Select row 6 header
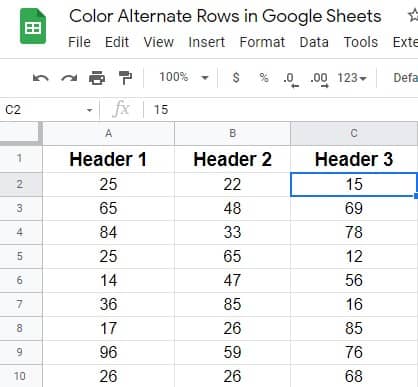The image size is (418, 387). [21, 280]
